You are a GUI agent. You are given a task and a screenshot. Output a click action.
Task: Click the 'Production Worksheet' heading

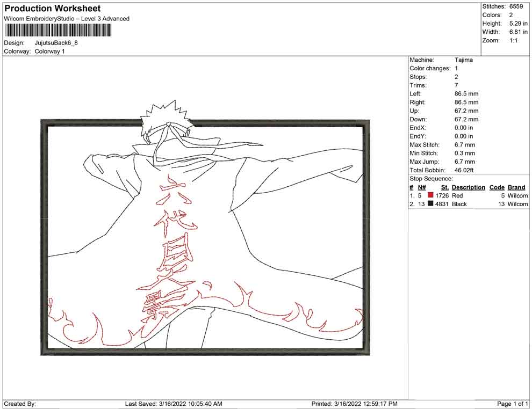point(53,9)
